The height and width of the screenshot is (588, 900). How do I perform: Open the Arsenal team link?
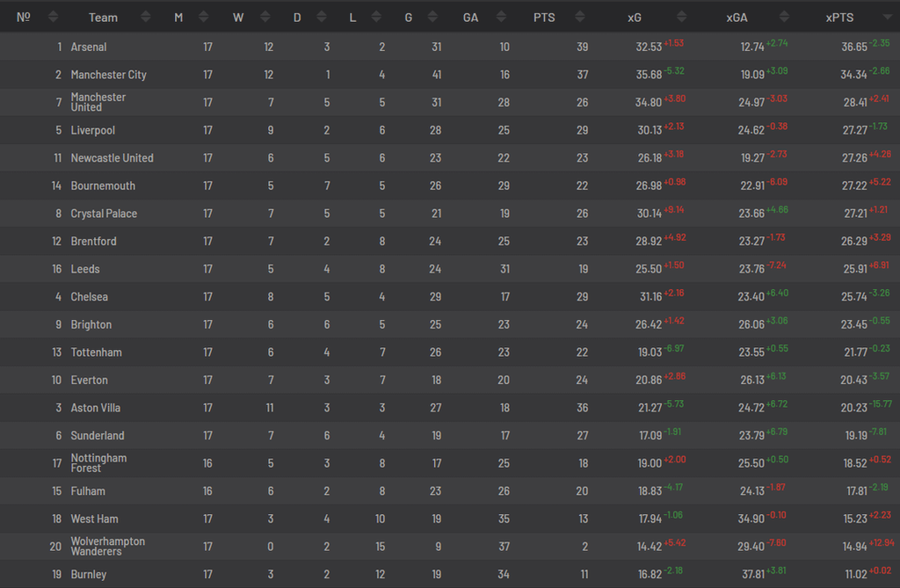89,47
